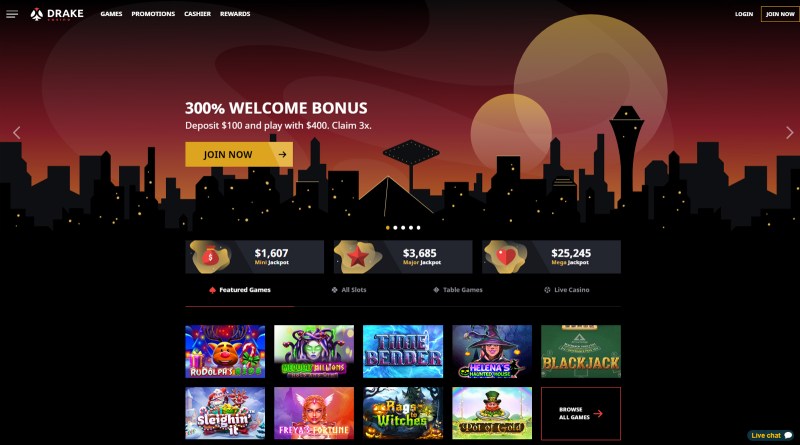Image resolution: width=800 pixels, height=445 pixels.
Task: Click the yellow Join Now banner button
Action: click(239, 155)
